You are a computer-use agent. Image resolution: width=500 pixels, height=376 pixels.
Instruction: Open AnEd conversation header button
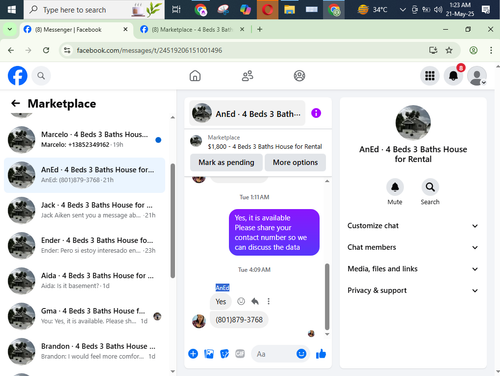pyautogui.click(x=247, y=113)
